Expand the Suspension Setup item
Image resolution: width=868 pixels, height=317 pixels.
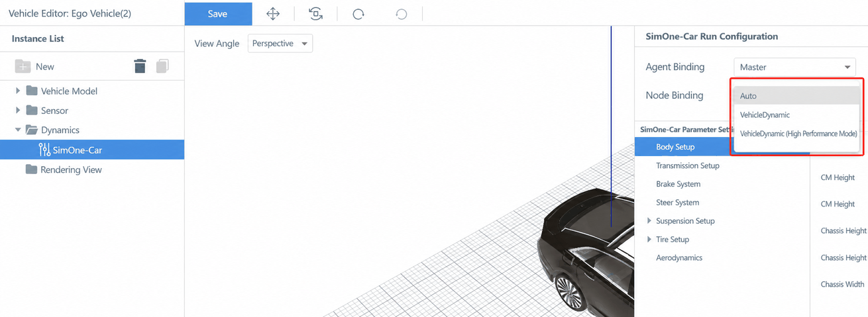[x=649, y=221]
